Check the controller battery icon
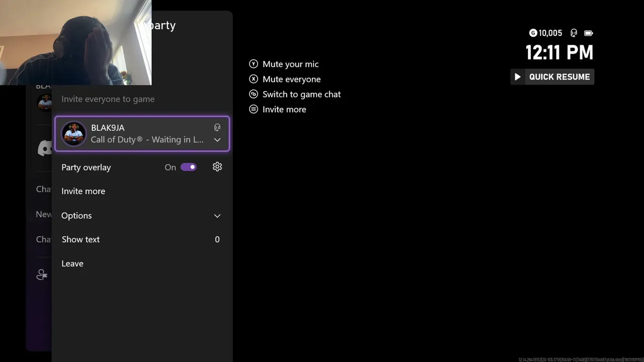Screen dimensions: 644x362 (x=589, y=33)
